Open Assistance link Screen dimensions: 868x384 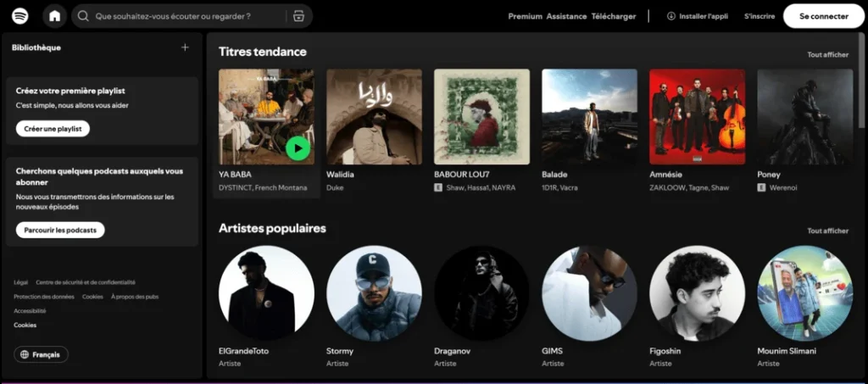coord(566,17)
